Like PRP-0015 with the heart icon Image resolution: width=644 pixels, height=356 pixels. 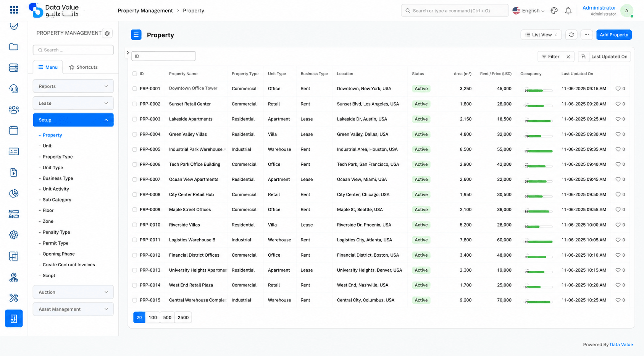618,300
